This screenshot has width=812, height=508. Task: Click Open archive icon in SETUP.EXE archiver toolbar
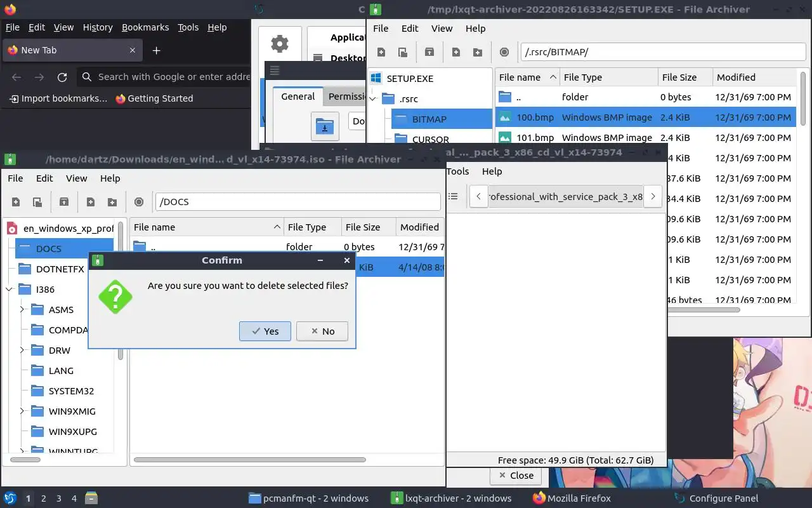point(403,52)
